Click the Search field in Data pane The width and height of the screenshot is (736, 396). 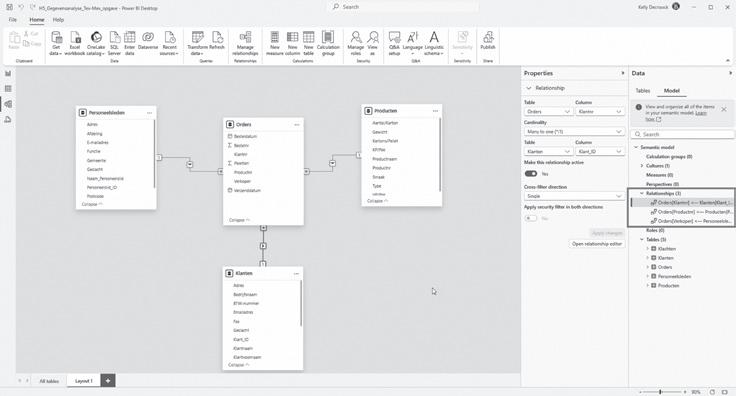coord(682,134)
